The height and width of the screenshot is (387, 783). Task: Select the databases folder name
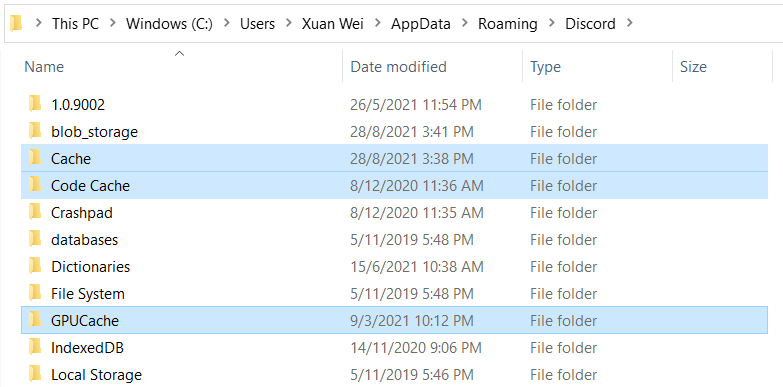pyautogui.click(x=84, y=240)
